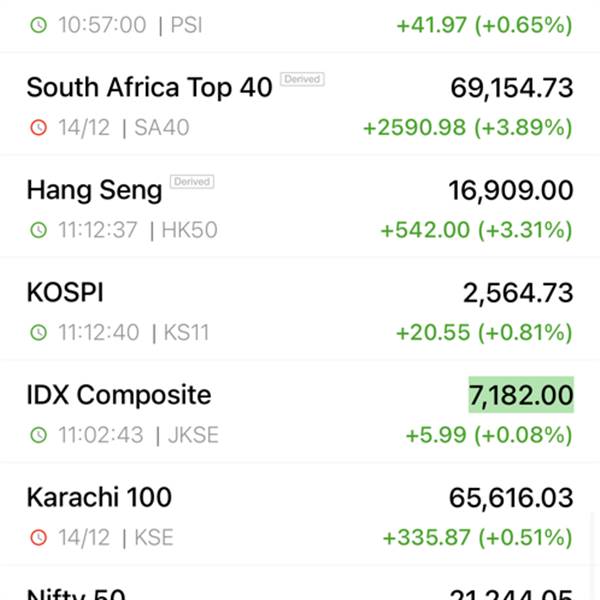The width and height of the screenshot is (600, 600).
Task: Tap the green clock icon for HK50
Action: 39,230
